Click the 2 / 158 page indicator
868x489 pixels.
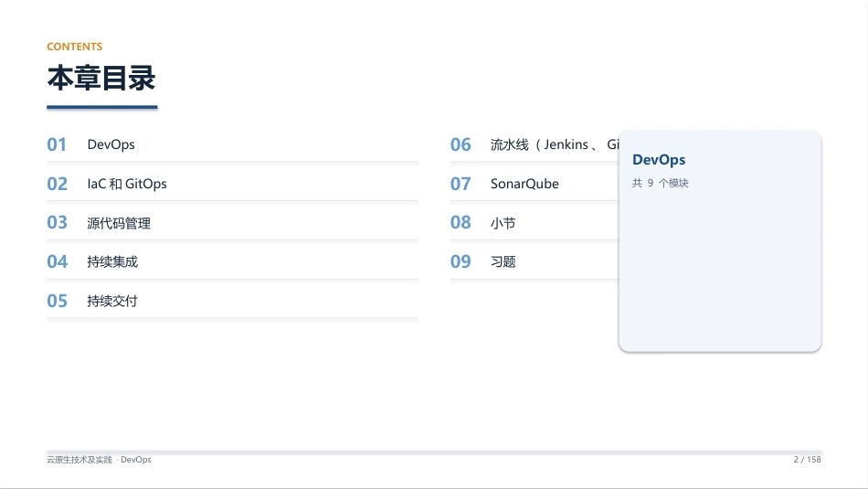[807, 460]
